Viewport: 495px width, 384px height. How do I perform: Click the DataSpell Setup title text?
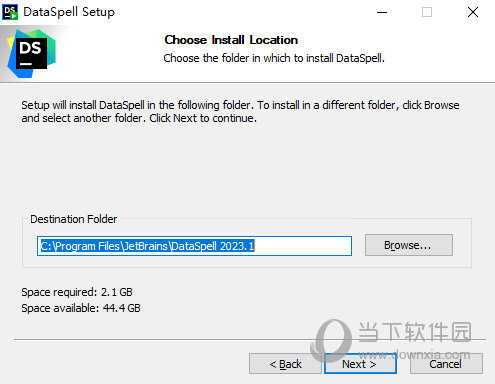coord(69,12)
